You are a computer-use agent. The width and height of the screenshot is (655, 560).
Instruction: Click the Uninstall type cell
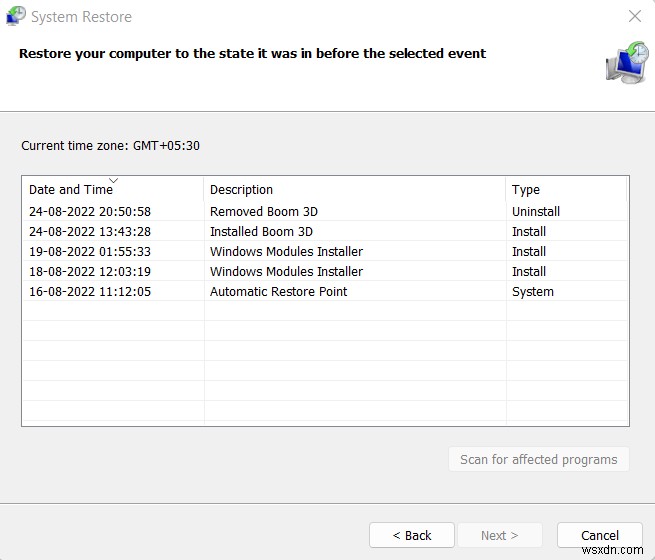(536, 212)
